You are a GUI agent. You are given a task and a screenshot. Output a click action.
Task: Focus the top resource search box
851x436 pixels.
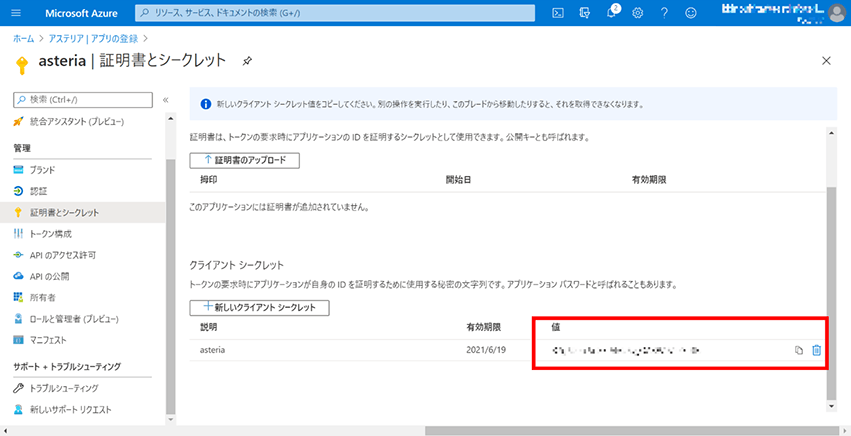coord(335,13)
